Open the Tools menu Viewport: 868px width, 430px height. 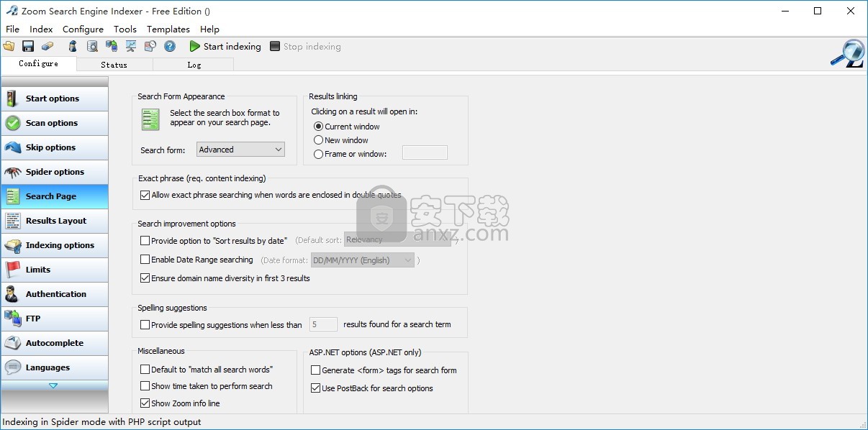click(125, 29)
